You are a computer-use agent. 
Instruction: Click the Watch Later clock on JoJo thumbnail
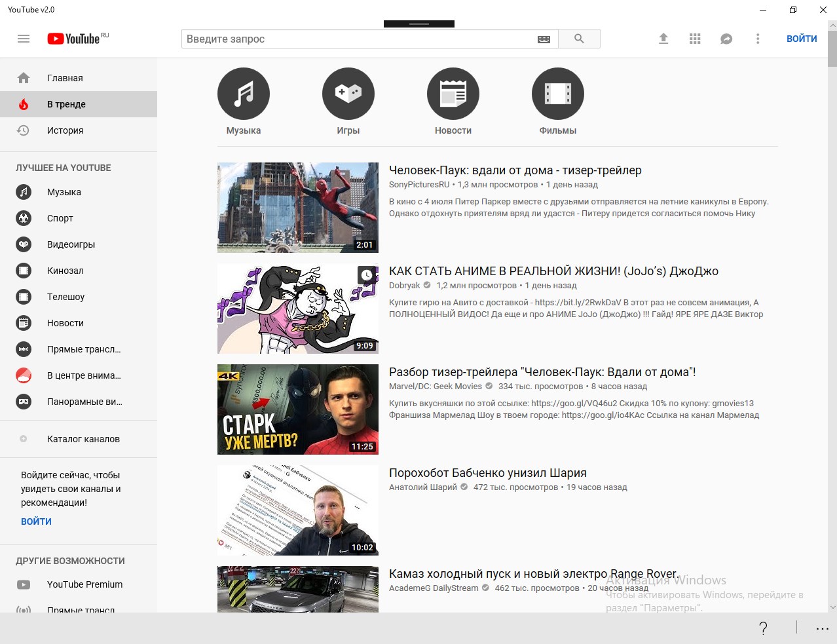367,275
